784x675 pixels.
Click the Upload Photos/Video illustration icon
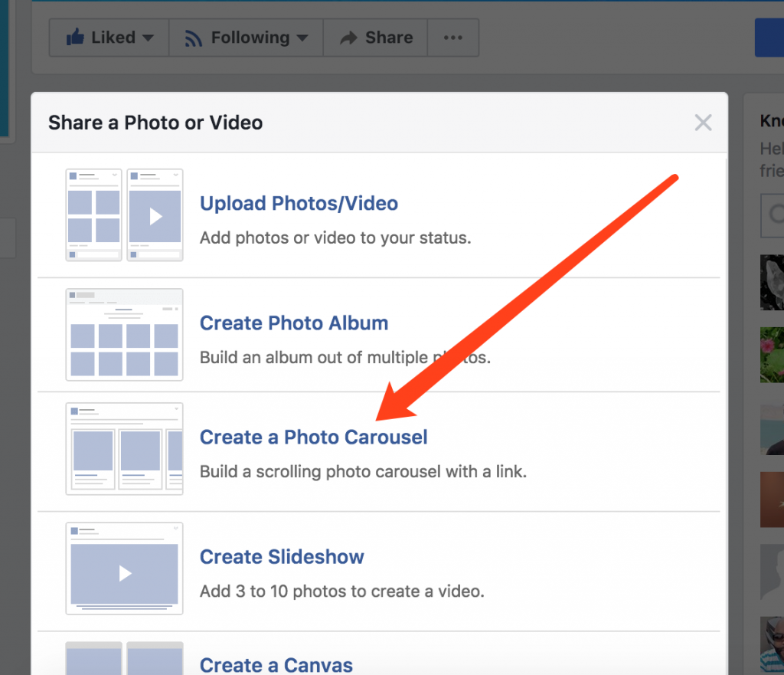(125, 215)
